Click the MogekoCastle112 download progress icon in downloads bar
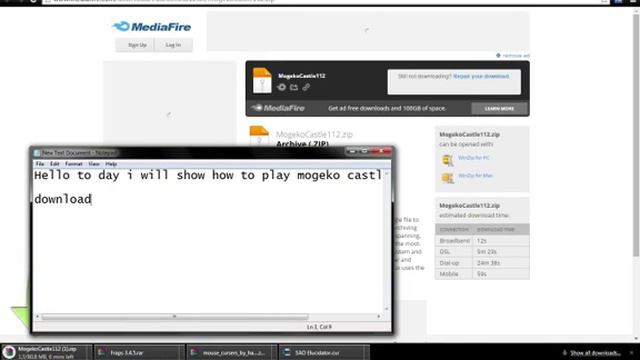Image resolution: width=640 pixels, height=360 pixels. point(9,352)
